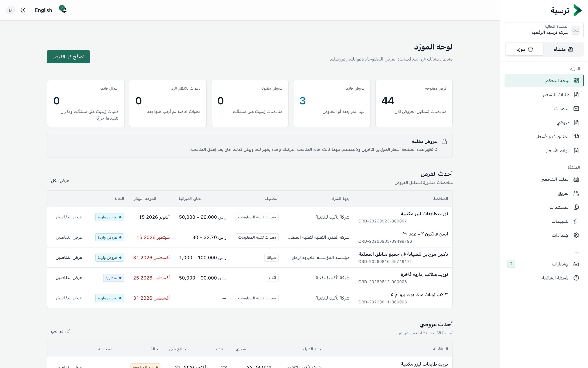The width and height of the screenshot is (588, 368).
Task: Open الملف الشخصي building icon
Action: coord(576,179)
